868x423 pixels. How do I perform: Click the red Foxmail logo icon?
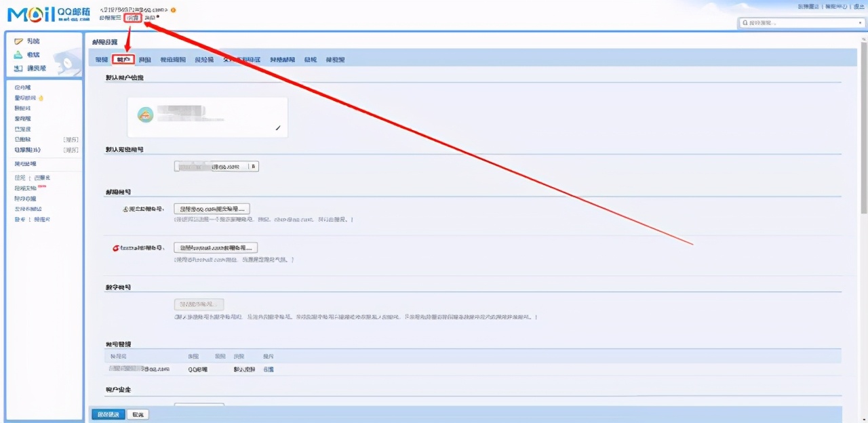pyautogui.click(x=115, y=248)
